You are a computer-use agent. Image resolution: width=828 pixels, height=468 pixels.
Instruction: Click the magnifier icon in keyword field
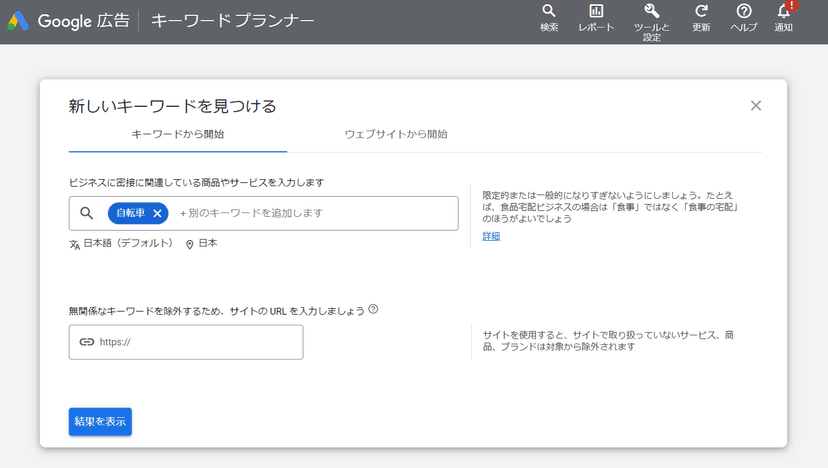point(87,213)
